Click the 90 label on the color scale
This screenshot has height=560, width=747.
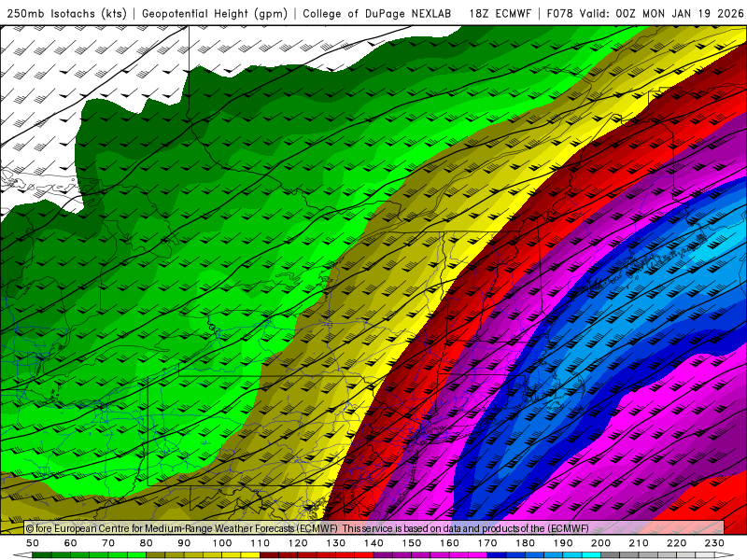click(184, 543)
